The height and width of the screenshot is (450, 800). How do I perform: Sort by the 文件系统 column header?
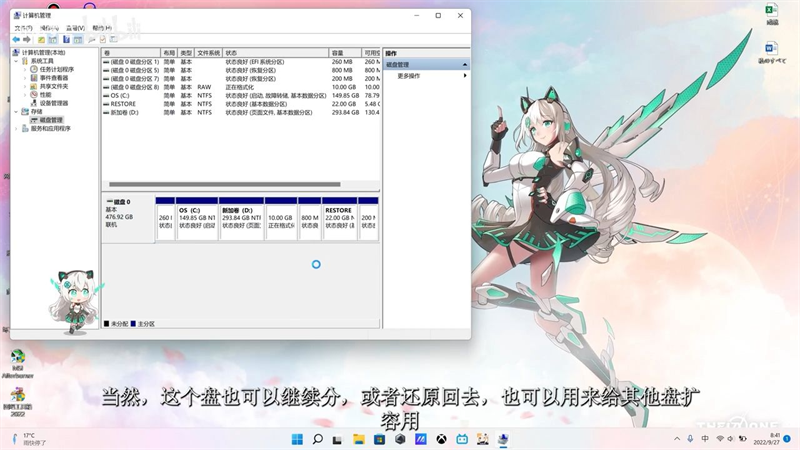208,53
